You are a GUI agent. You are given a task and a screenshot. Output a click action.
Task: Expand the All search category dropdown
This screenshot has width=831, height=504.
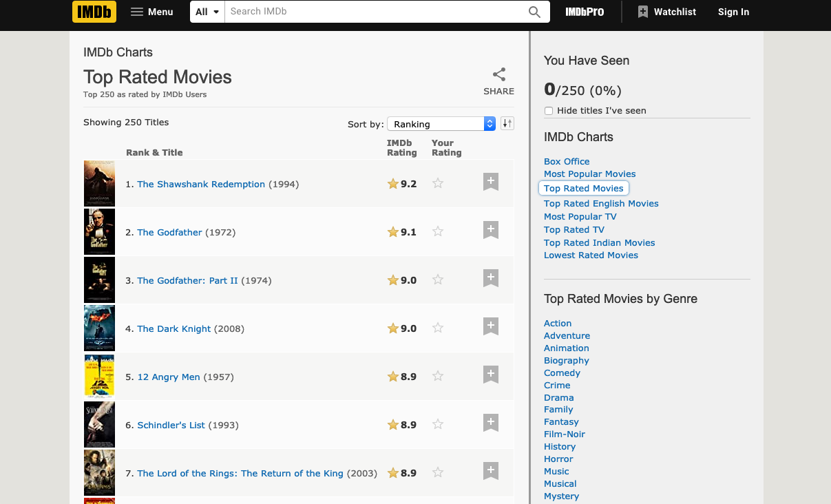point(207,12)
